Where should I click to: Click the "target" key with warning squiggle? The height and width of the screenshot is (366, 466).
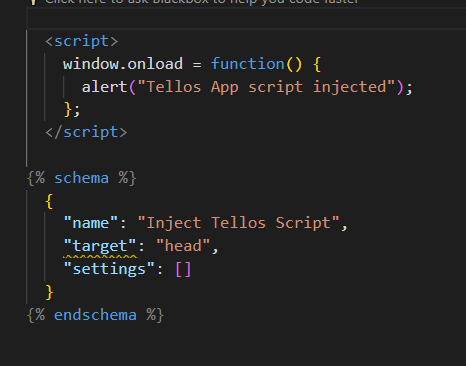point(100,246)
